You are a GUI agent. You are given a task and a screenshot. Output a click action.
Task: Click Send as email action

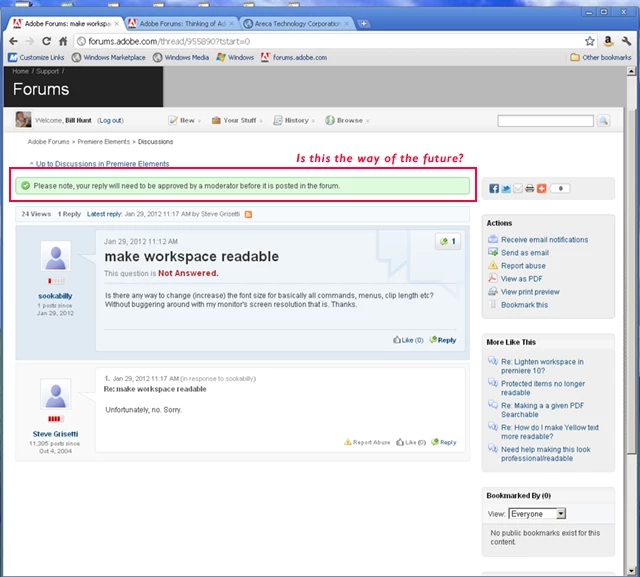(525, 253)
